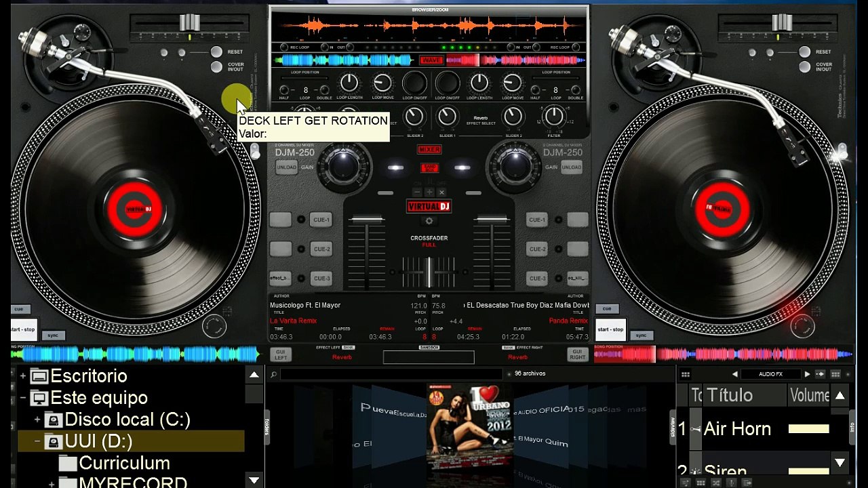Click left turntable RESET button

pyautogui.click(x=216, y=52)
